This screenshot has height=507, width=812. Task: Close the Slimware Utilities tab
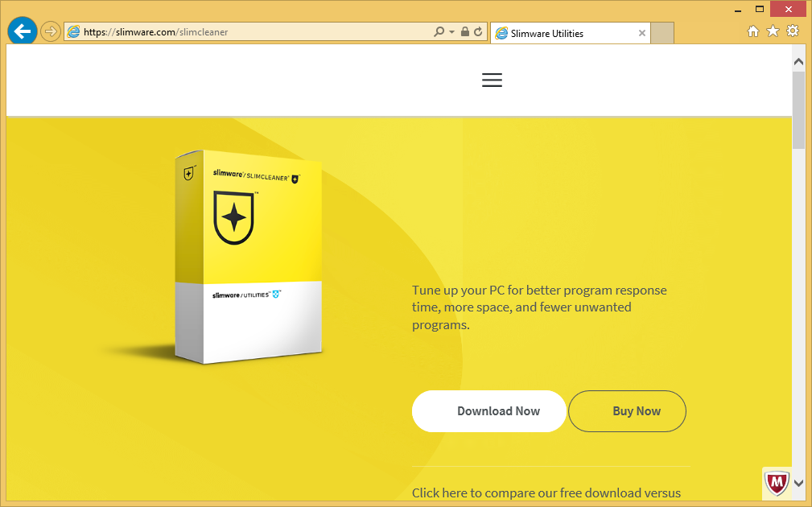click(x=641, y=33)
